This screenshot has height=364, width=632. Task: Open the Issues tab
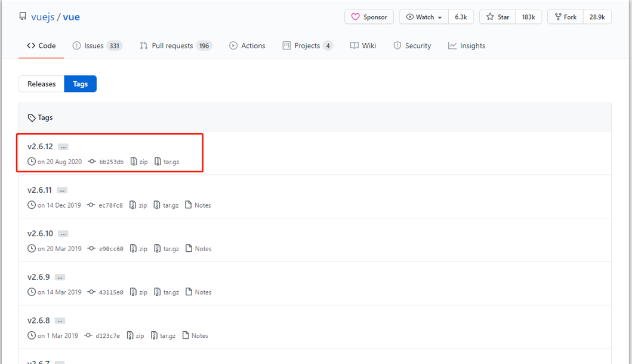click(97, 45)
